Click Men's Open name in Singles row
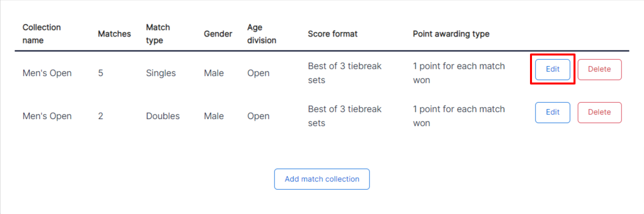The width and height of the screenshot is (644, 214). [47, 73]
